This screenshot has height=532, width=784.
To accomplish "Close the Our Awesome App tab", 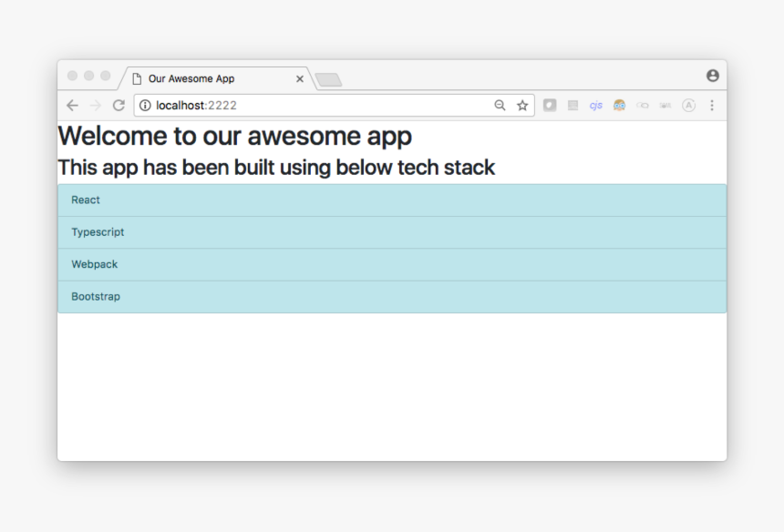I will click(299, 79).
